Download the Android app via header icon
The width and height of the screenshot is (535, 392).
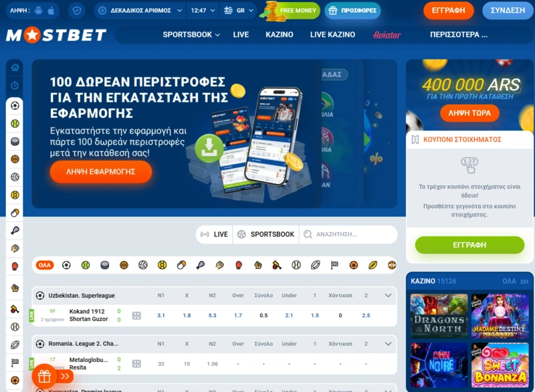[39, 11]
